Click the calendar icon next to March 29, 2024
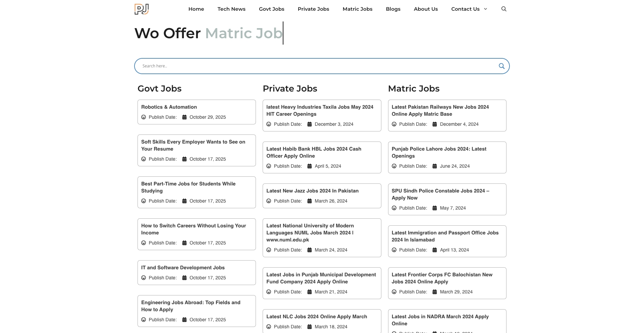This screenshot has width=644, height=333. coord(435,292)
